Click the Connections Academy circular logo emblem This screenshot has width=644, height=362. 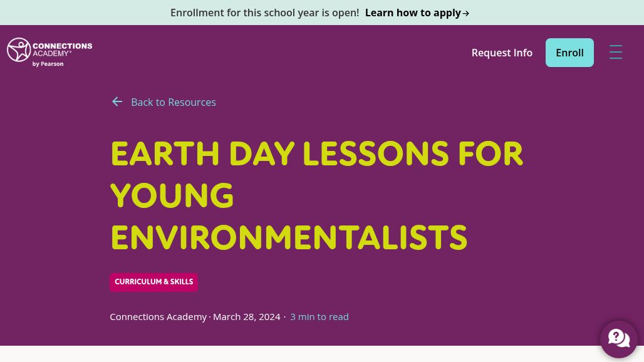point(19,50)
